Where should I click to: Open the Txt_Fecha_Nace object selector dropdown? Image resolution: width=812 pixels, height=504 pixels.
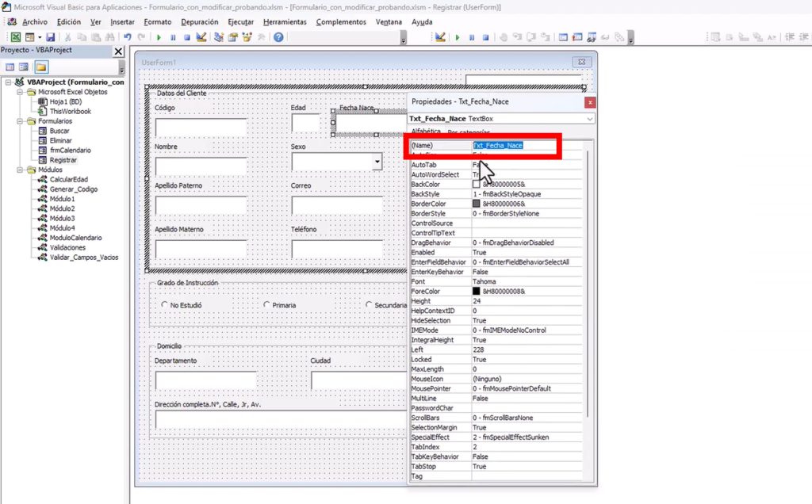(x=589, y=119)
